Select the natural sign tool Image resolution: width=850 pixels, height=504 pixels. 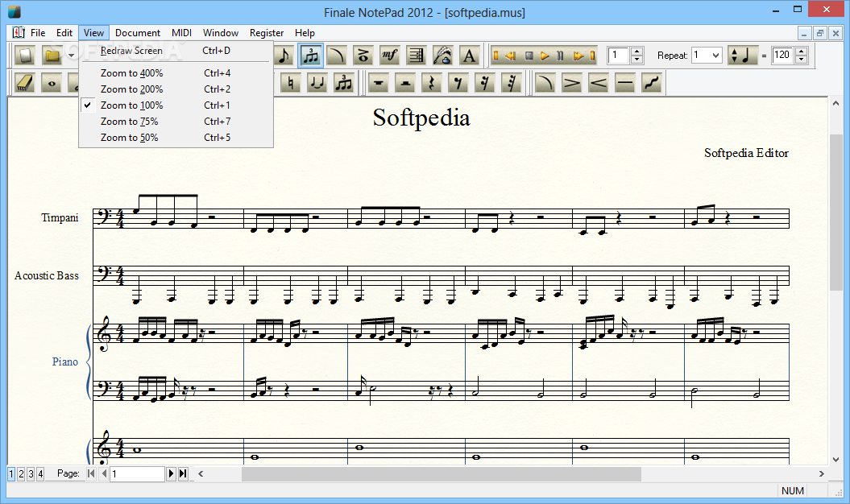291,83
